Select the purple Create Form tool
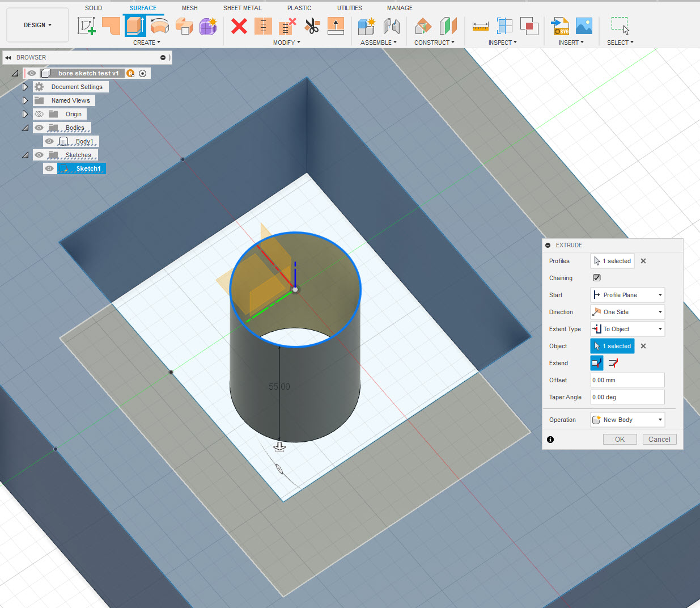Image resolution: width=700 pixels, height=608 pixels. 208,26
